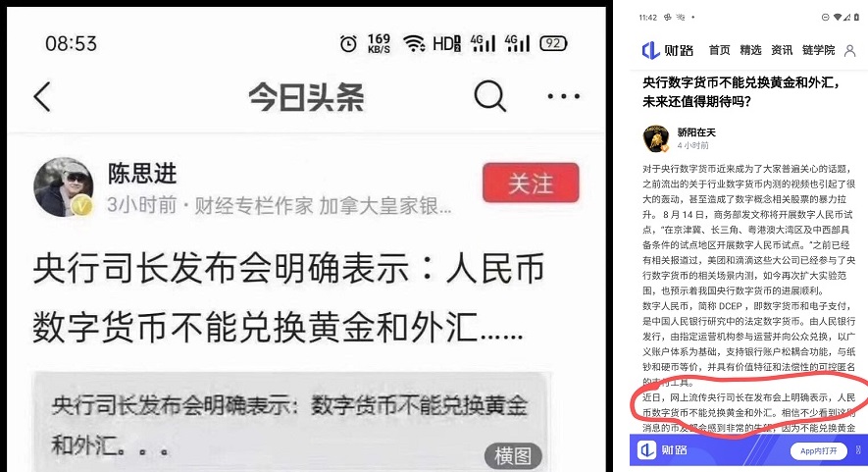This screenshot has height=472, width=868.
Task: Tap the 横图 label on the image
Action: (x=512, y=456)
